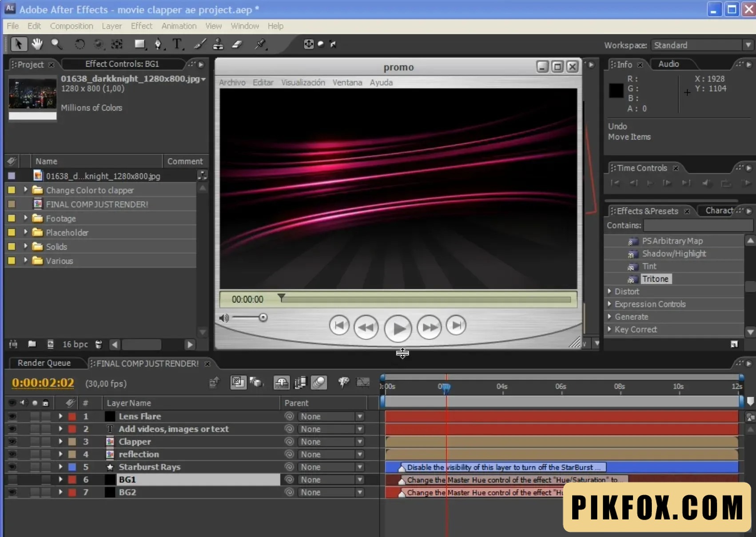756x537 pixels.
Task: Select the Rotation tool
Action: coord(80,44)
